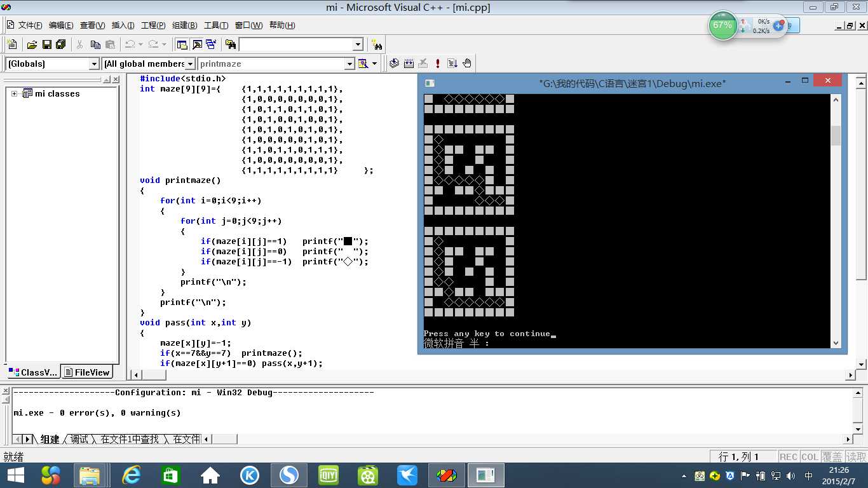Click the console window system menu icon

(x=430, y=83)
